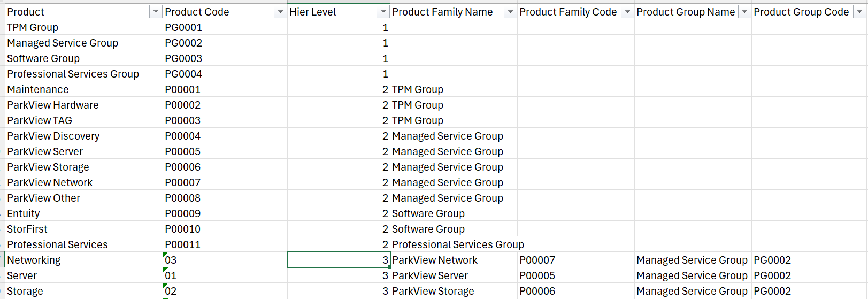Viewport: 868px width, 299px height.
Task: Click the green error indicator on cell 01
Action: tap(166, 270)
